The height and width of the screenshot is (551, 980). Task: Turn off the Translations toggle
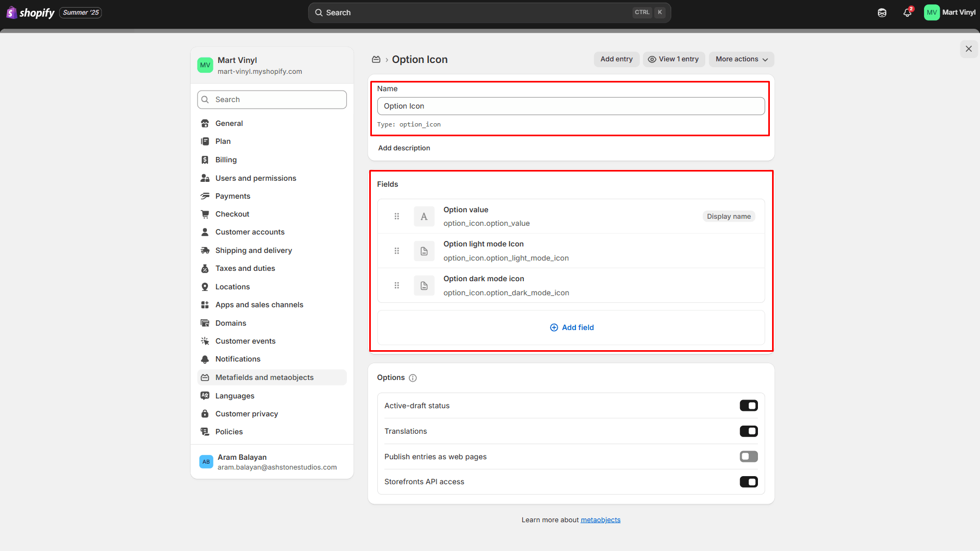748,431
